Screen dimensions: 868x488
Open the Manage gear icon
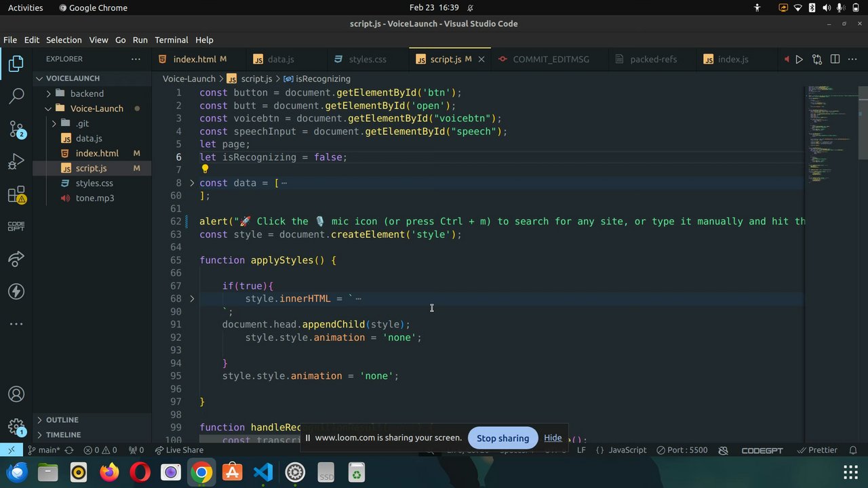pyautogui.click(x=16, y=426)
